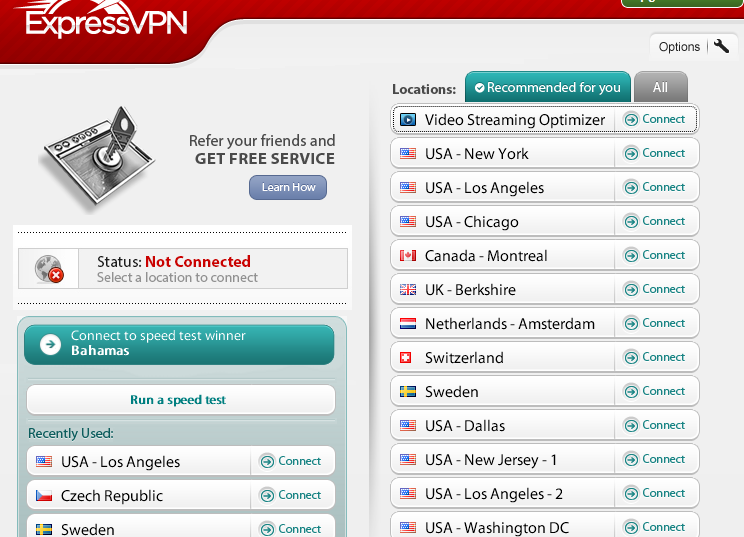
Task: Select Netherlands - Amsterdam location name
Action: (510, 324)
